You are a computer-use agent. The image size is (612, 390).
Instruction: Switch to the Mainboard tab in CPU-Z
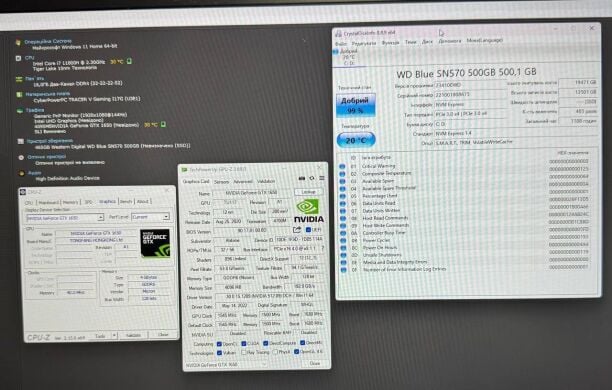click(48, 202)
